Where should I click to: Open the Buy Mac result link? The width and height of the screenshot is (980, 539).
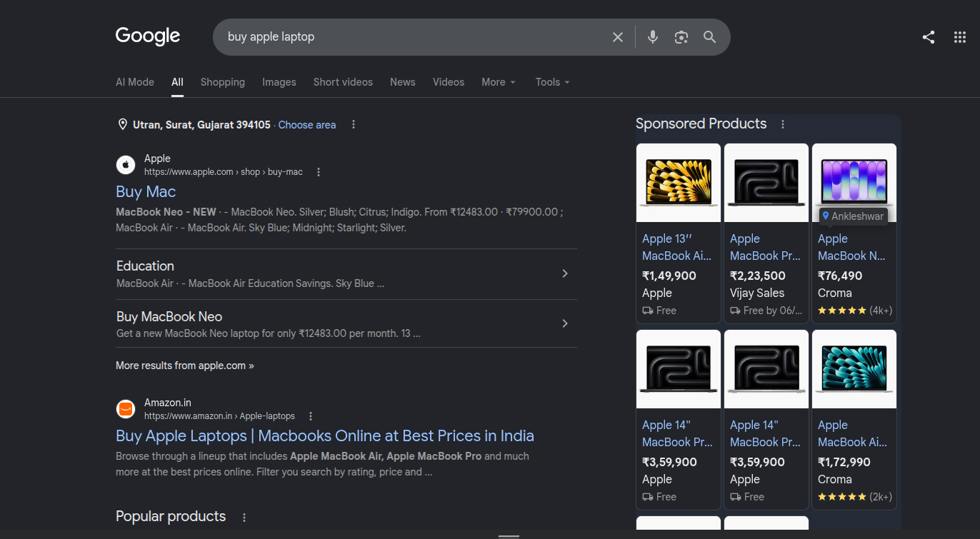(x=146, y=191)
